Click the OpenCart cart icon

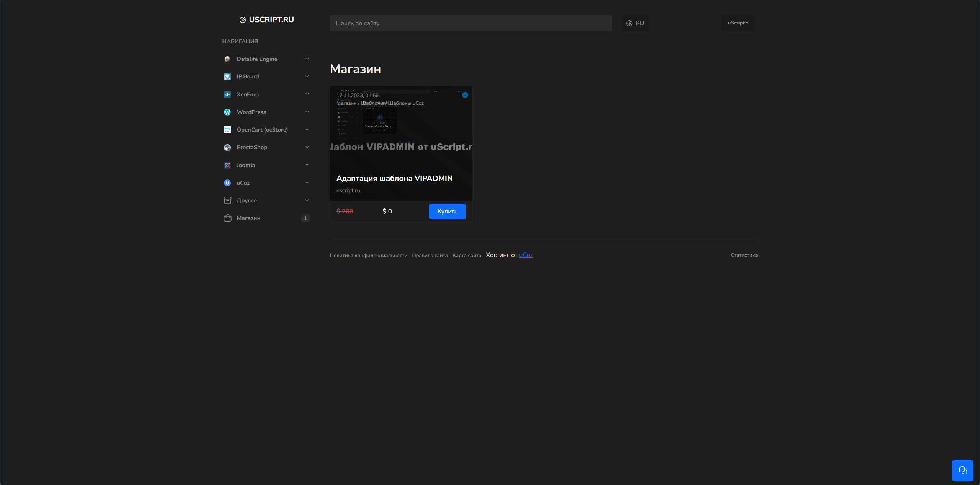point(227,130)
